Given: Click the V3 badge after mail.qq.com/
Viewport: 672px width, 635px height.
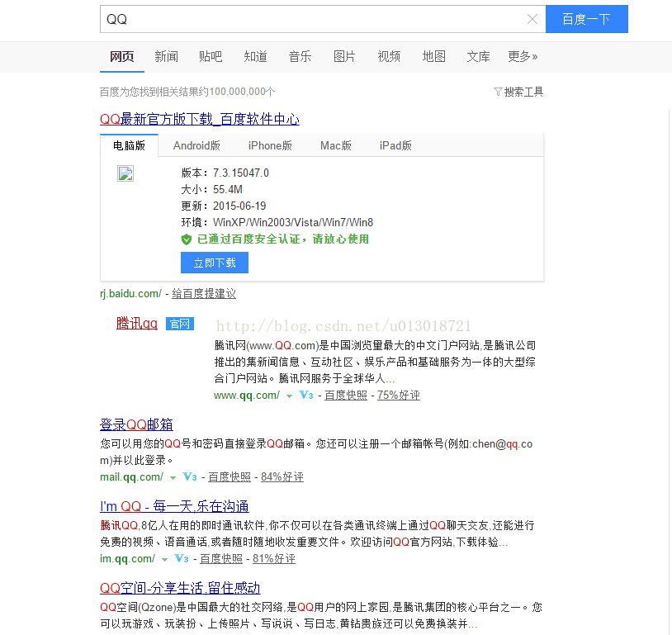Looking at the screenshot, I should point(190,477).
